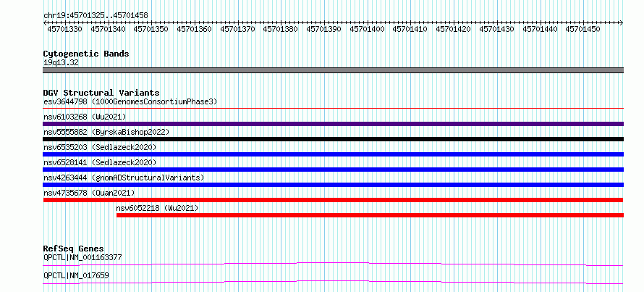Click ruler position 45701400
Viewport: 644px width, 292px height.
pyautogui.click(x=367, y=29)
